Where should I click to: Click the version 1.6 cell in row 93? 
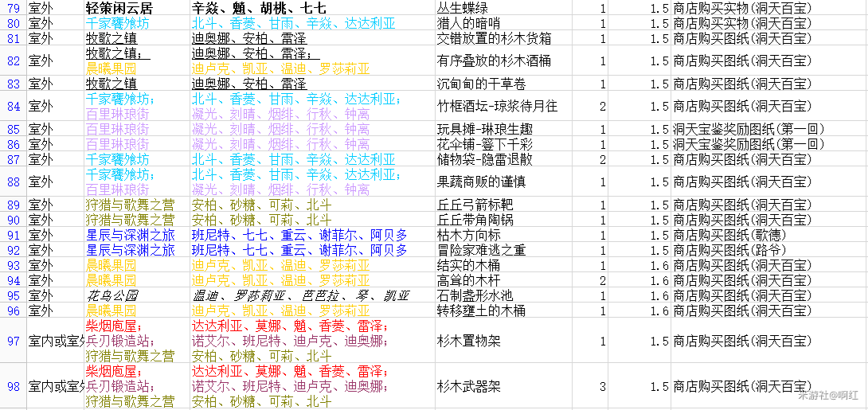click(x=639, y=266)
